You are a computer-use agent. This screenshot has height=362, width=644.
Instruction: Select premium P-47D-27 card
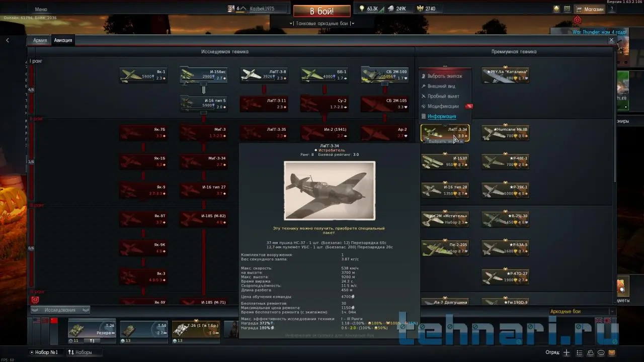(x=505, y=277)
